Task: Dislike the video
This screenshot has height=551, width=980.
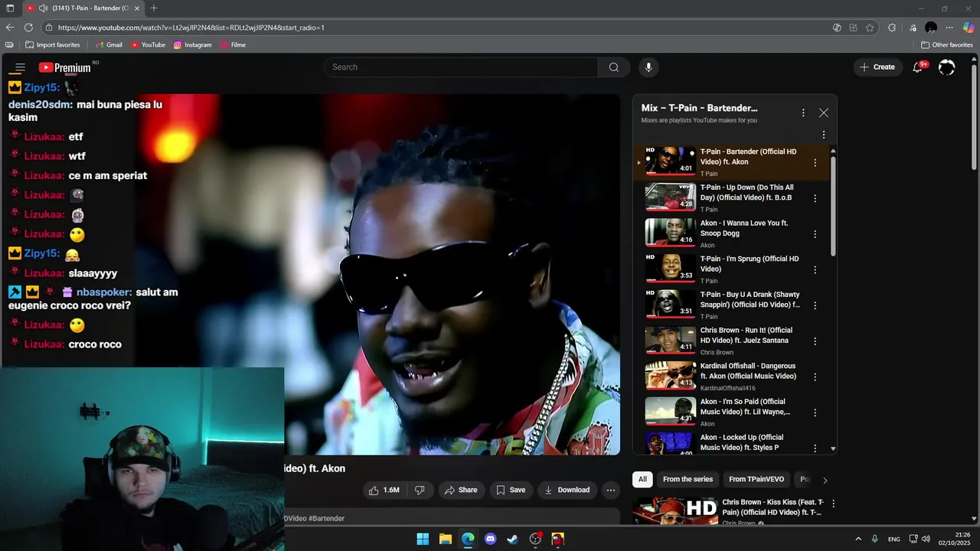Action: point(420,490)
